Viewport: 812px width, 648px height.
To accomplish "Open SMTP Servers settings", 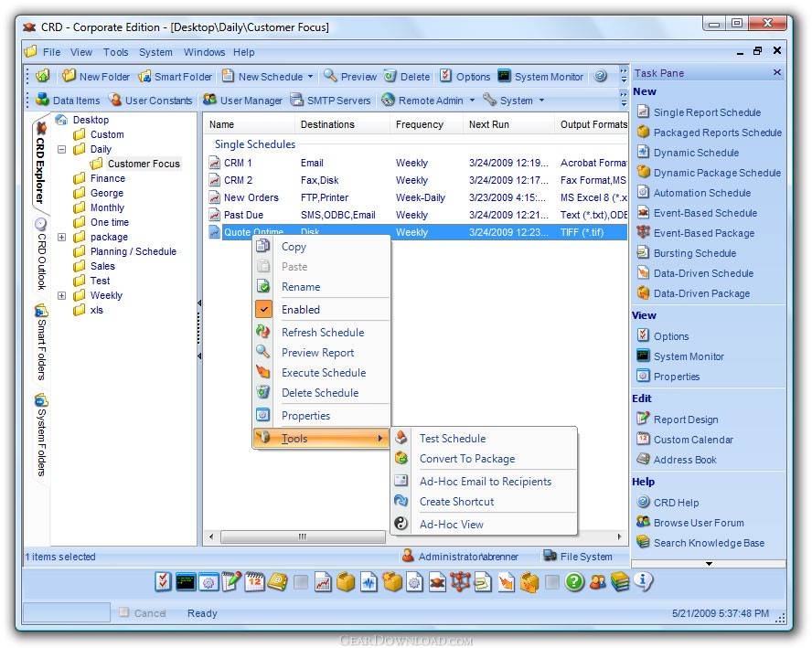I will (330, 100).
